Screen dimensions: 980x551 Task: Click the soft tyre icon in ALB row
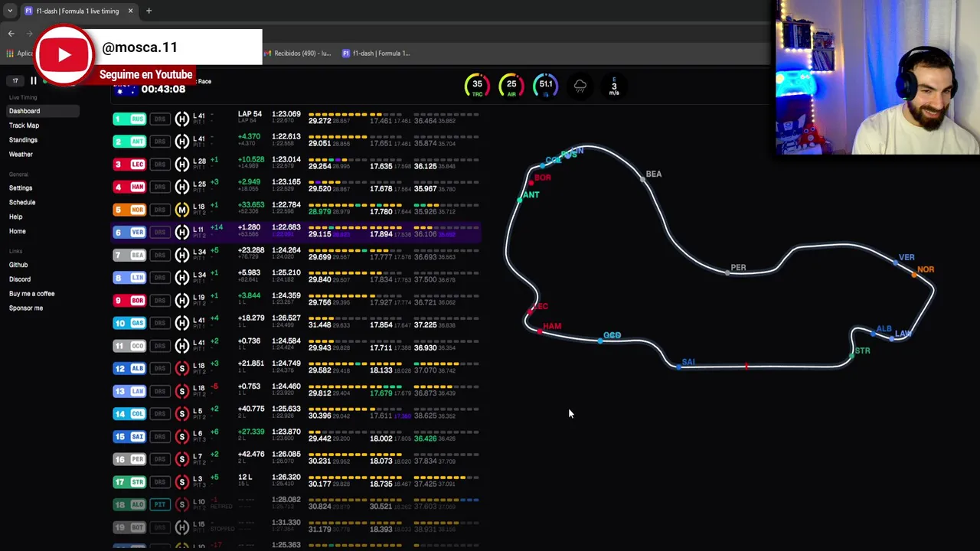[x=181, y=368]
